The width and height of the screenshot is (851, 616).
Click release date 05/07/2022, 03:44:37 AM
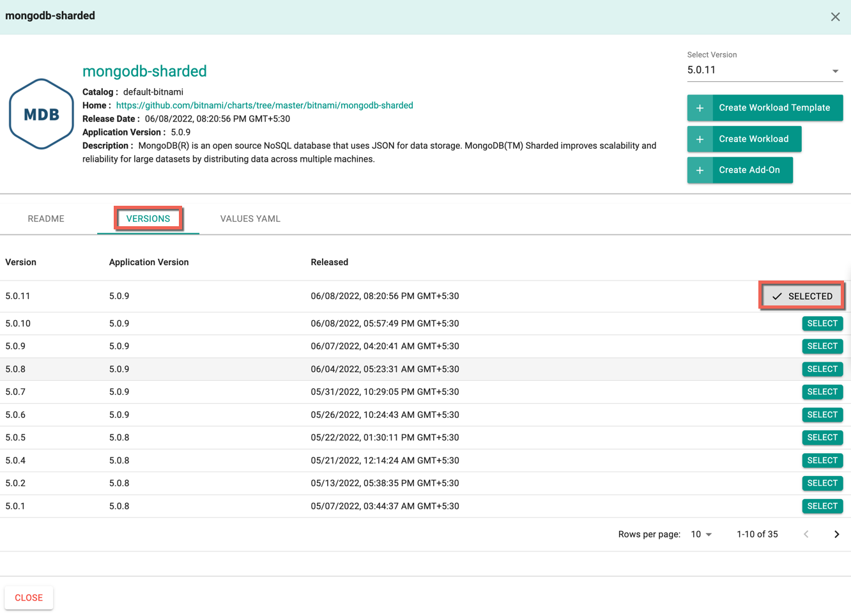coord(385,506)
